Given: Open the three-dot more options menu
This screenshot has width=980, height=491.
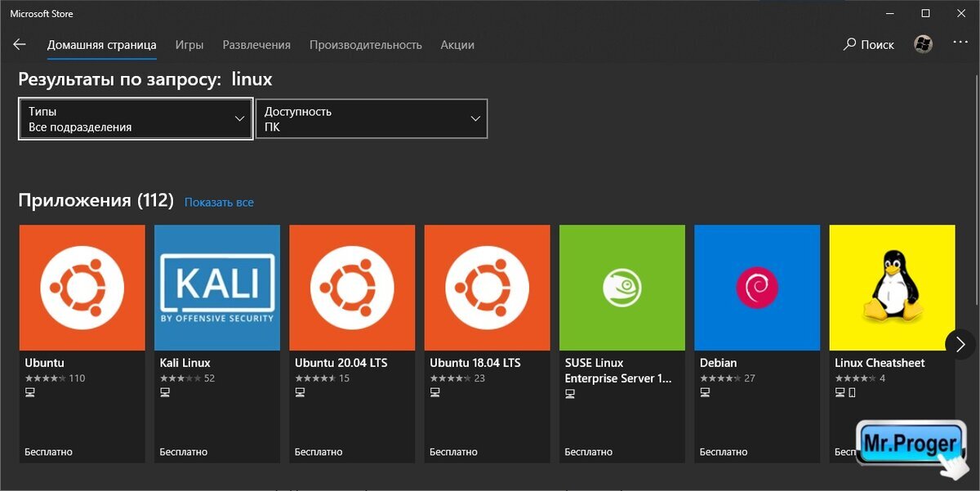Looking at the screenshot, I should click(x=960, y=42).
